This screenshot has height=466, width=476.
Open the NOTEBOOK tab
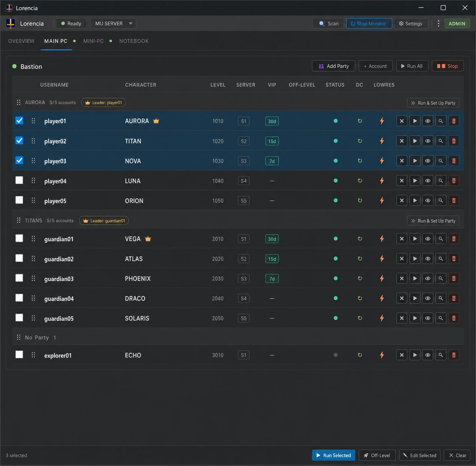coord(134,41)
